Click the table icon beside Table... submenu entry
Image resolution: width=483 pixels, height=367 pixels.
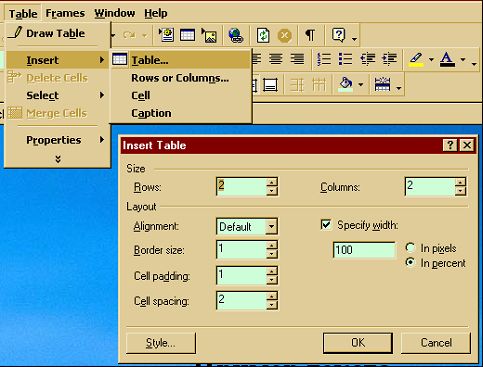click(119, 60)
